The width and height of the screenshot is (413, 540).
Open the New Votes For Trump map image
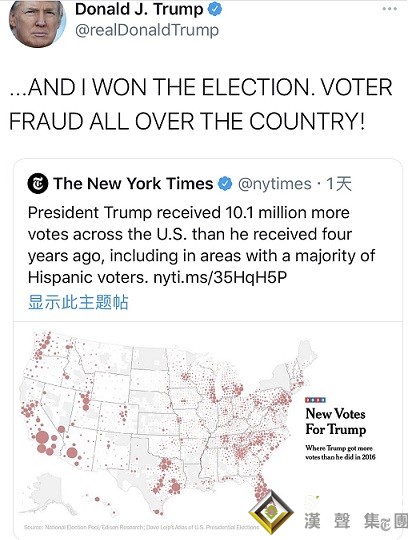pyautogui.click(x=208, y=429)
